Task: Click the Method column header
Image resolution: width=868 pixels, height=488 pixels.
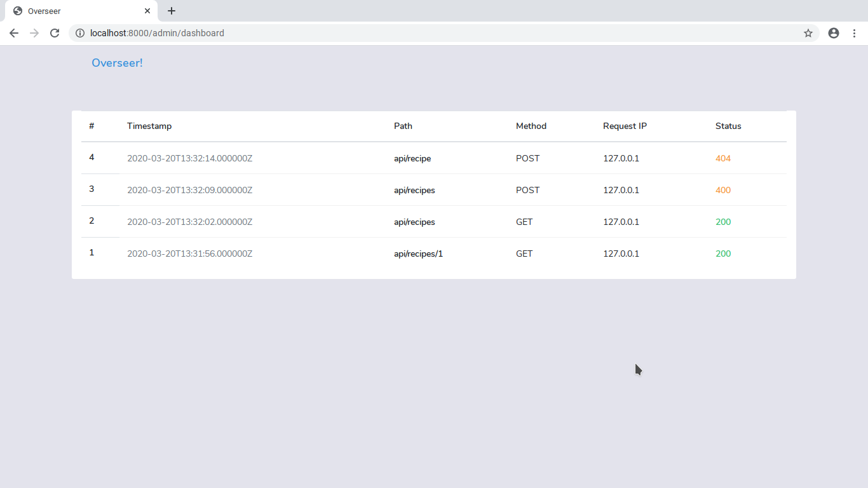Action: click(531, 126)
